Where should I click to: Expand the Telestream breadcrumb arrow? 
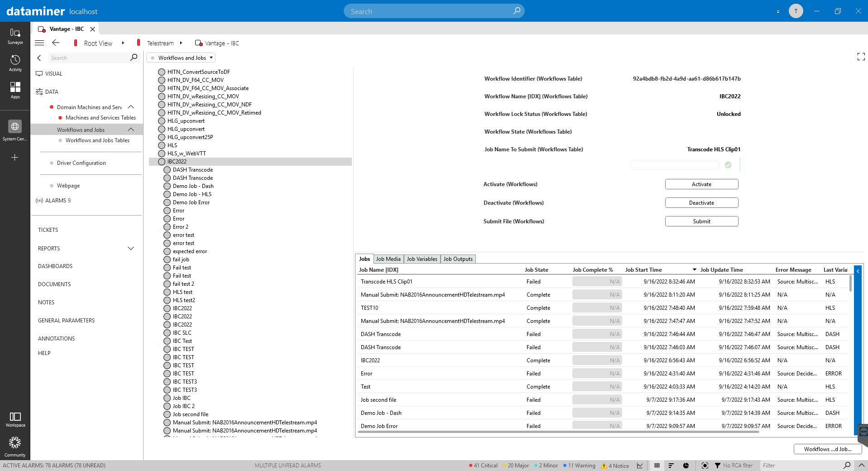coord(181,43)
